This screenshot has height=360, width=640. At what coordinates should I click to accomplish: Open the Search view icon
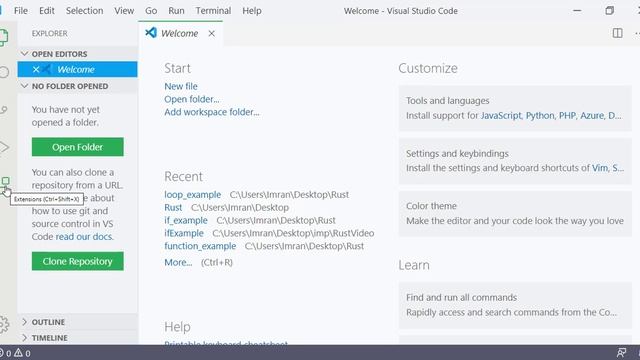click(x=4, y=72)
